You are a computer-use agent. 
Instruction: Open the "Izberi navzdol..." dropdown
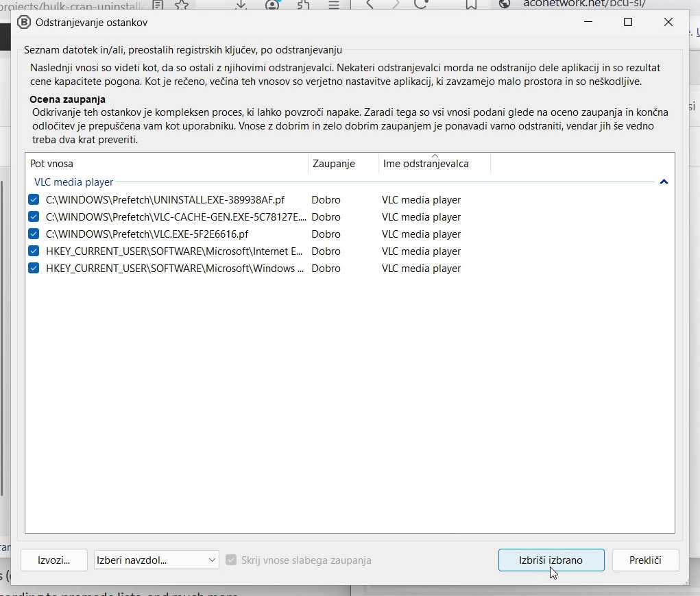pos(156,560)
